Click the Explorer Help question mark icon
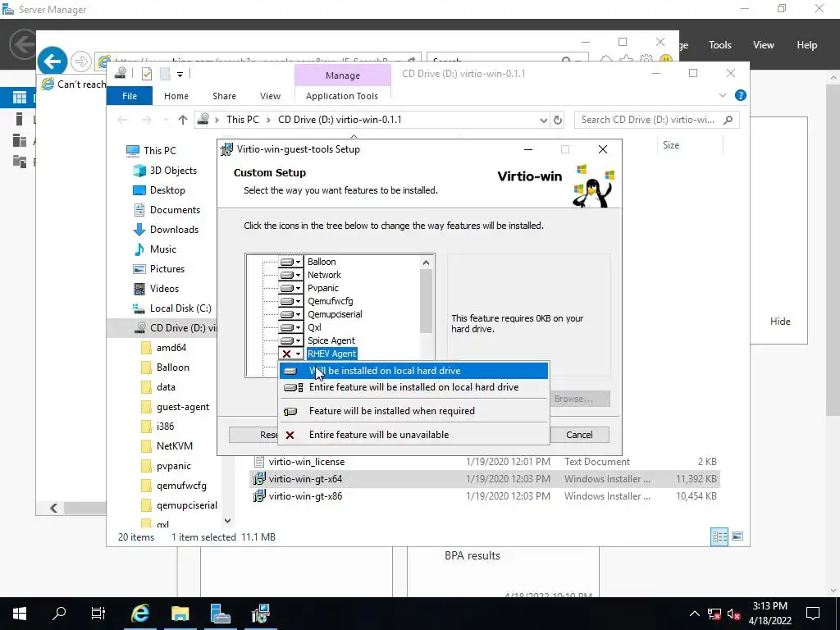The width and height of the screenshot is (840, 630). click(x=741, y=95)
